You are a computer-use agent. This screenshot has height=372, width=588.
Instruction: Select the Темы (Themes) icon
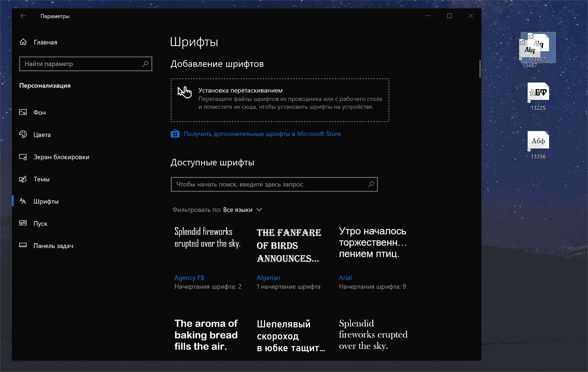coord(23,179)
